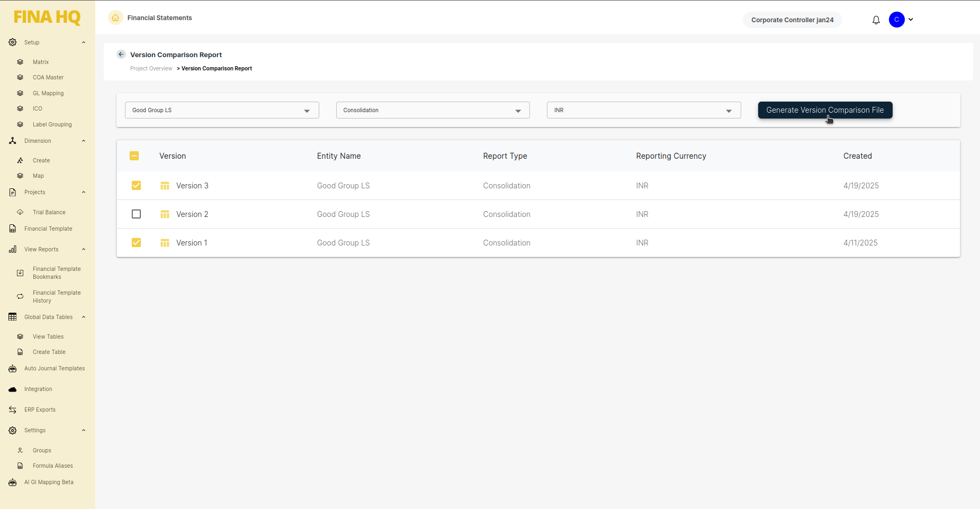Click the ERP Exports arrows icon
980x509 pixels.
point(13,410)
